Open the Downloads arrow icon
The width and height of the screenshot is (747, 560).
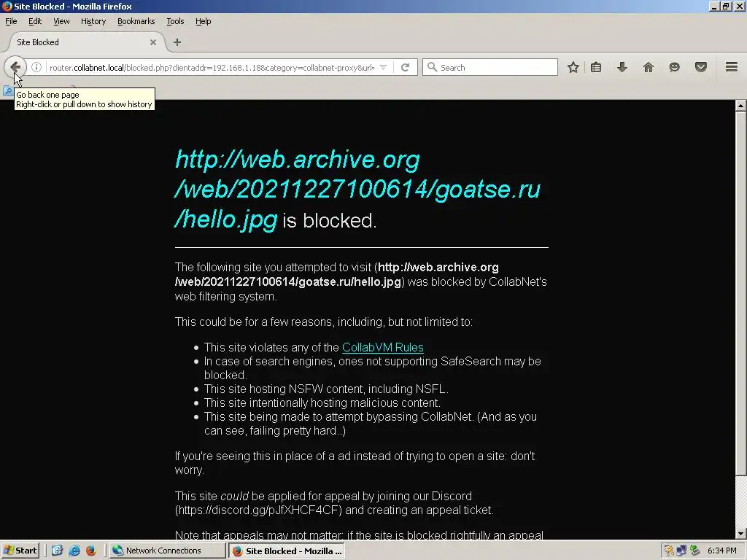click(x=622, y=67)
